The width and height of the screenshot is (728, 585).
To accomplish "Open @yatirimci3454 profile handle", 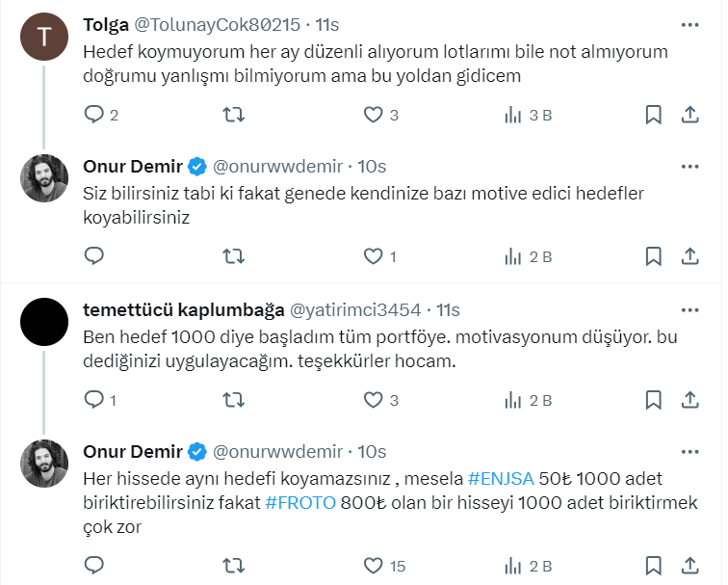I will pos(355,309).
